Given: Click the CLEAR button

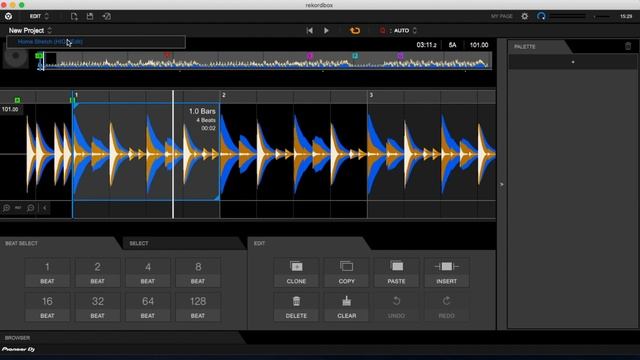Looking at the screenshot, I should point(347,307).
